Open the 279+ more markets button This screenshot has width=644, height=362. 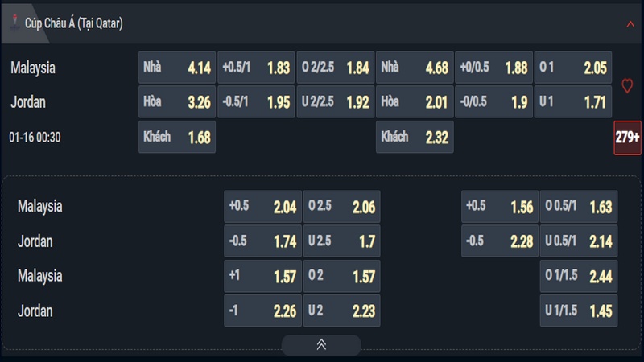627,138
